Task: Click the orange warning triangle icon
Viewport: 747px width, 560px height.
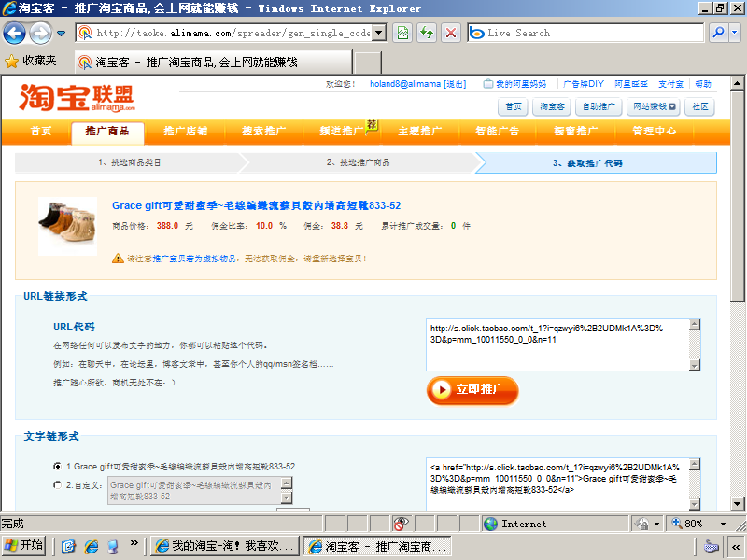Action: pyautogui.click(x=118, y=259)
